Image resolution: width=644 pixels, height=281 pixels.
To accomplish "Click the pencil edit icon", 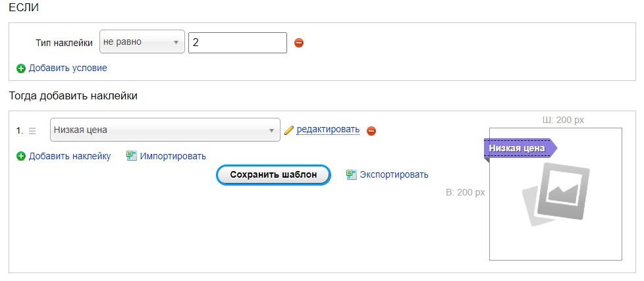I will coord(289,130).
